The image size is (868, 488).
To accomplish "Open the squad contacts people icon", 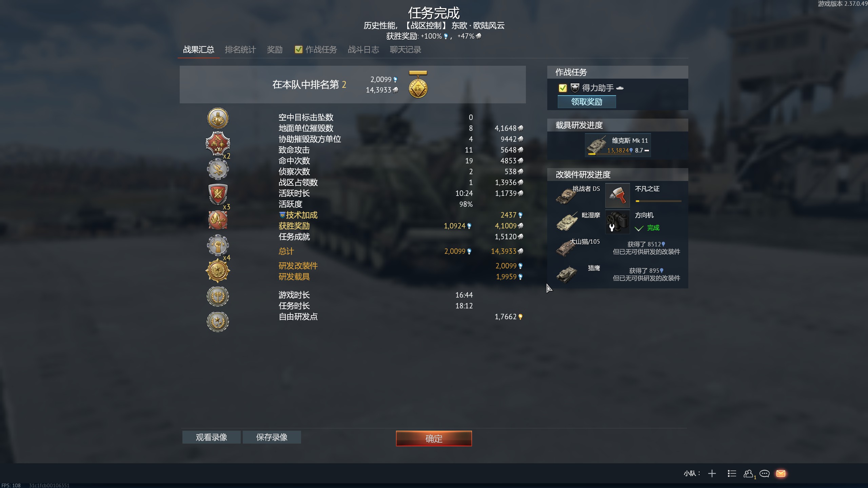I will [748, 473].
